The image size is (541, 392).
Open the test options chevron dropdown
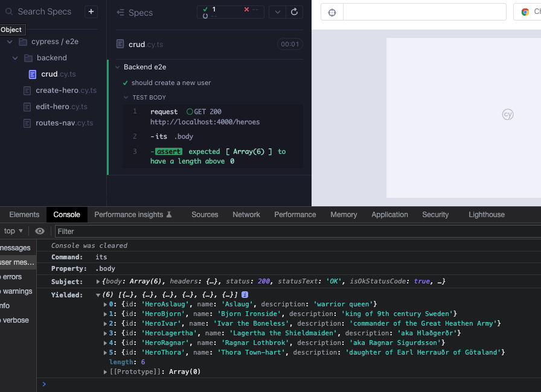tap(277, 12)
